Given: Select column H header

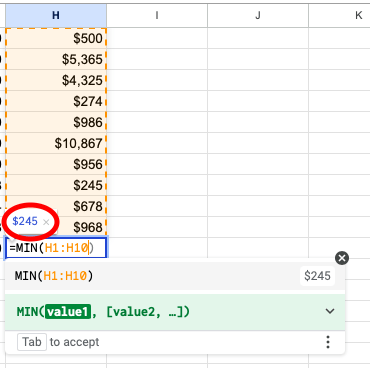Looking at the screenshot, I should [x=56, y=15].
